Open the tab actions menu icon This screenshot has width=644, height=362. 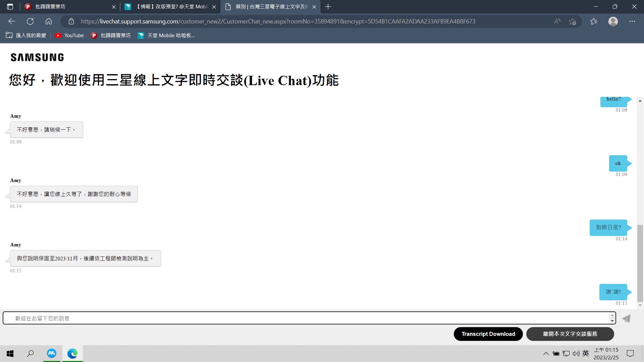point(10,7)
